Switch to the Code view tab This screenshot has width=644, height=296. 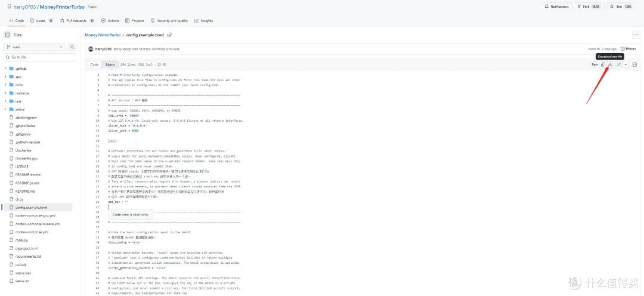pyautogui.click(x=94, y=64)
